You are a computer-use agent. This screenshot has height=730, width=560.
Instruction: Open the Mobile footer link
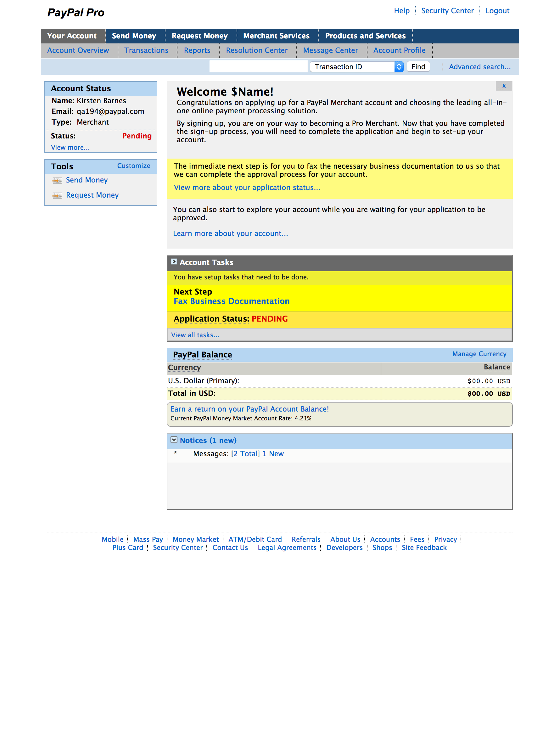tap(113, 539)
